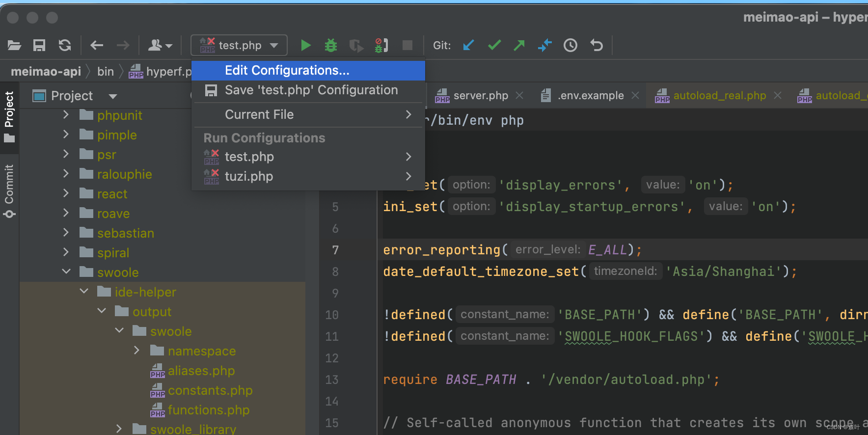
Task: Click the Git Pull Requests arrows icon
Action: [544, 46]
